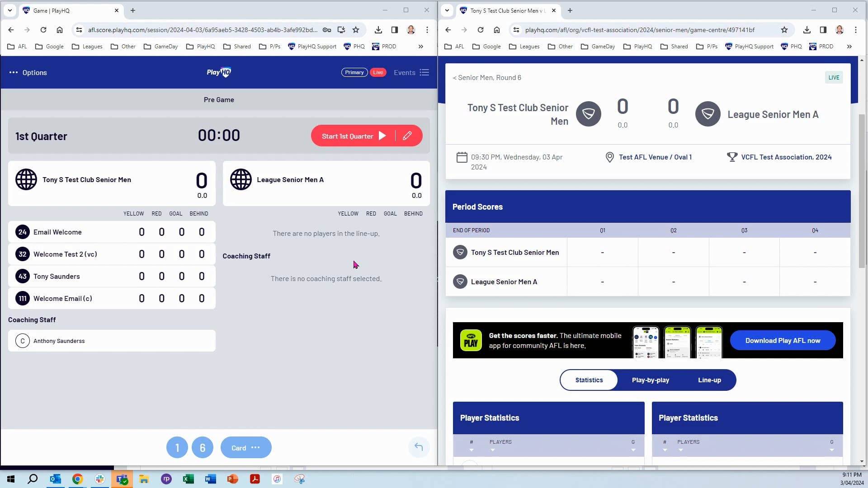Viewport: 868px width, 488px height.
Task: Expand the hidden bookmarks chevron in the left browser
Action: pos(420,46)
